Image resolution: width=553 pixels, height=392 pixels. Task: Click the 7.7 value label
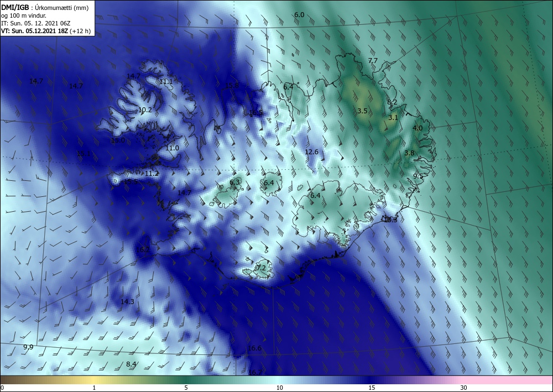373,61
